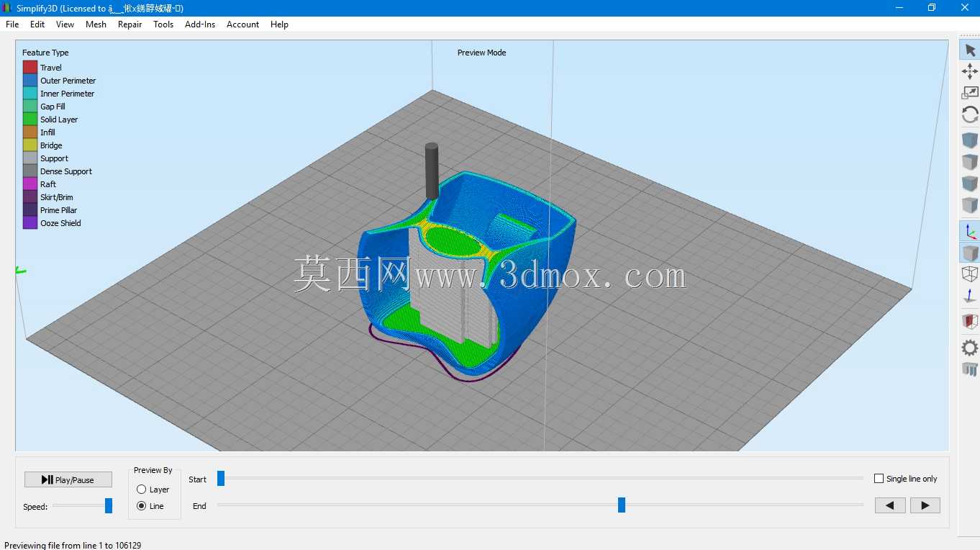Viewport: 980px width, 550px height.
Task: Switch to third blue-gray cube view preset
Action: coord(970,184)
